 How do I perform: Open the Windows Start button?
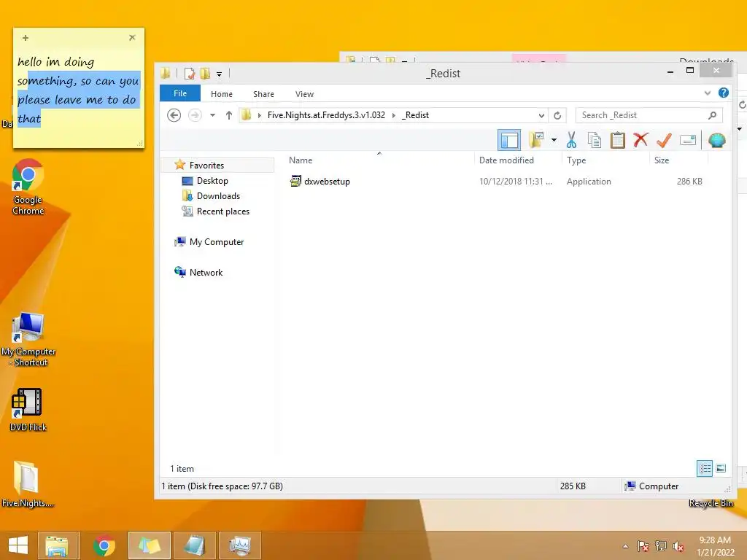coord(18,545)
